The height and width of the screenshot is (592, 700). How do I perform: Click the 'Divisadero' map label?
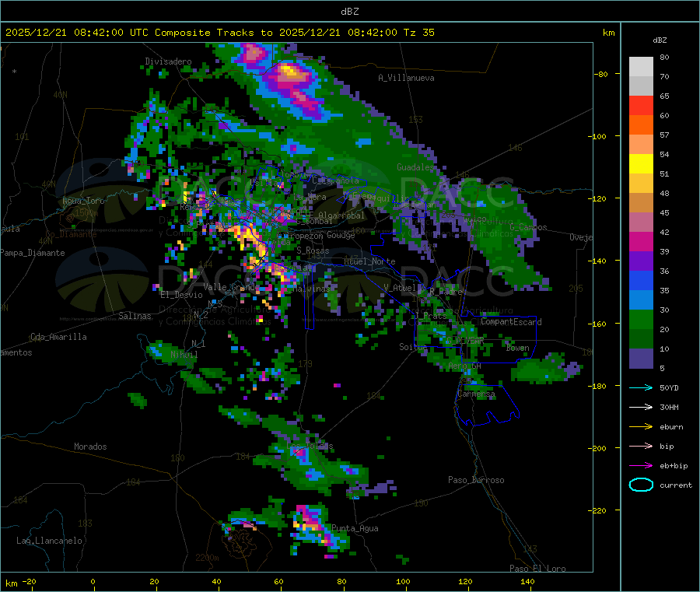pyautogui.click(x=168, y=61)
